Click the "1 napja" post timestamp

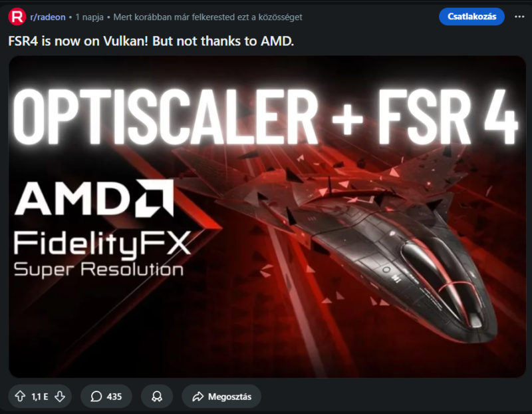[89, 17]
